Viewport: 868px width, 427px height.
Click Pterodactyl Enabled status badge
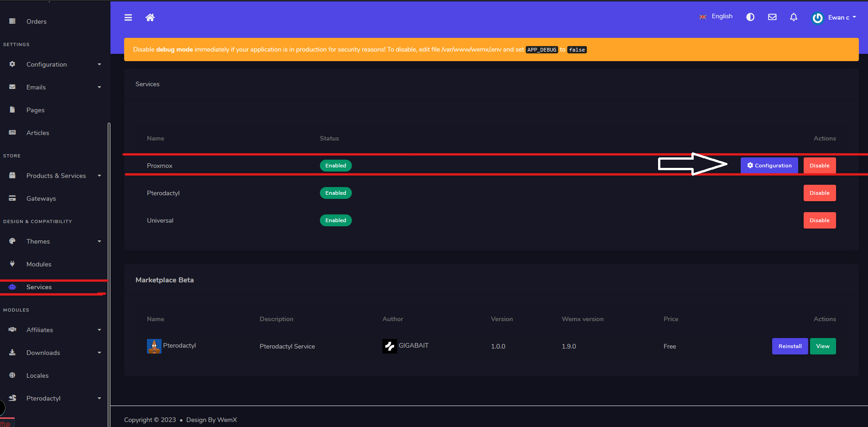pyautogui.click(x=335, y=193)
